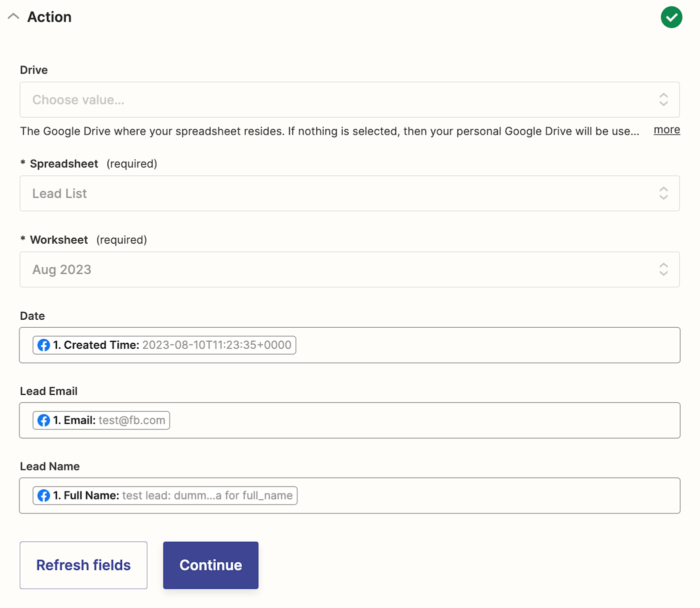The width and height of the screenshot is (700, 608).
Task: Click the Lead Email input field
Action: click(x=425, y=420)
